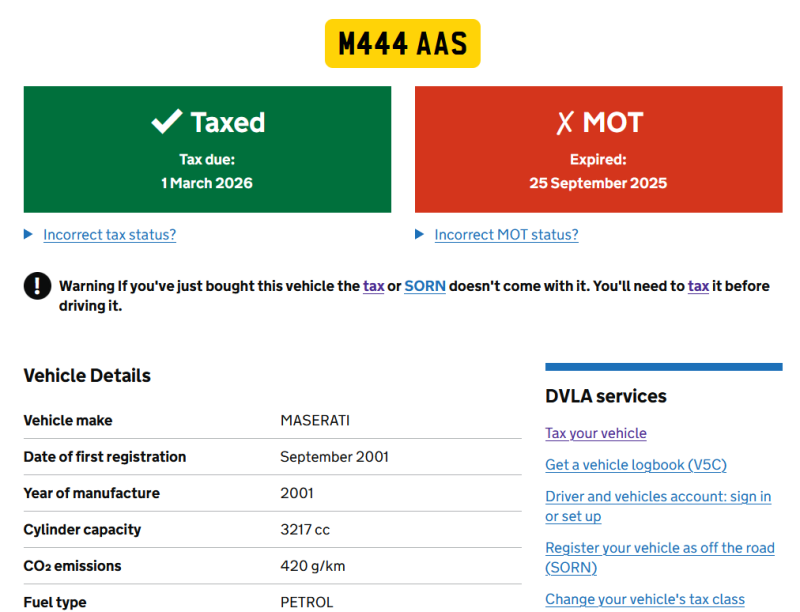
Task: Open 'Get a vehicle logbook (V5C)' link
Action: click(635, 465)
